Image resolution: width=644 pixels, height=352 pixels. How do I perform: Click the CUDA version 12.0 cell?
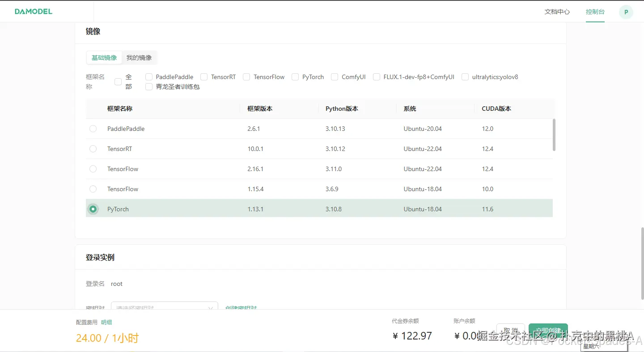(x=487, y=129)
